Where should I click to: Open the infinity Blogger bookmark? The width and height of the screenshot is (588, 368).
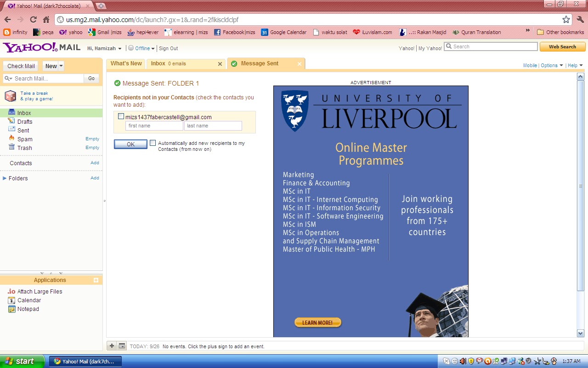tap(15, 32)
